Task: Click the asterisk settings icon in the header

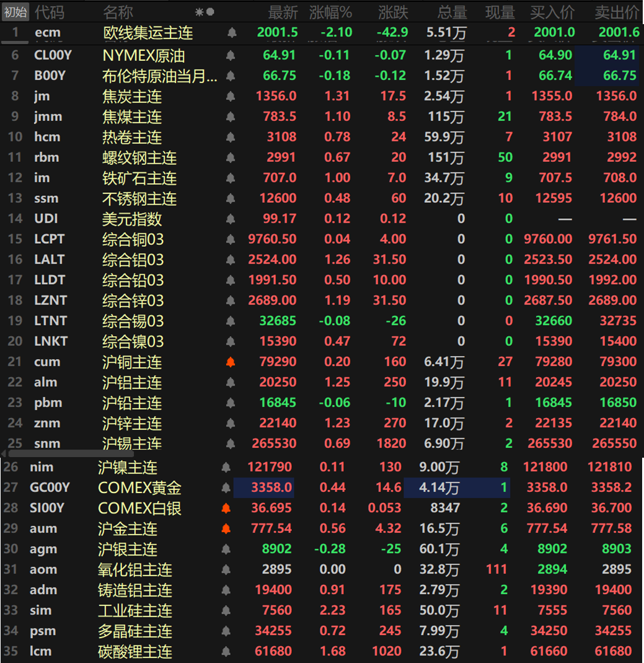Action: coord(199,12)
